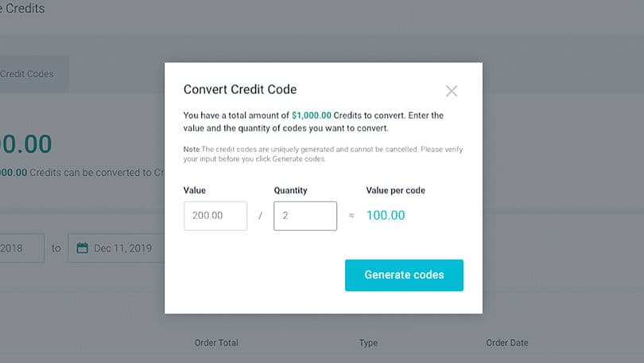
Task: Focus the Quantity input field
Action: 305,216
